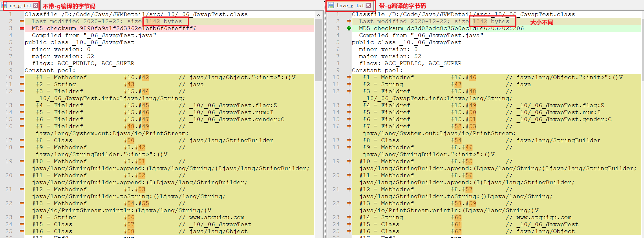
Task: Click the 'minor version: 0' line in no_g.txt
Action: (x=61, y=49)
